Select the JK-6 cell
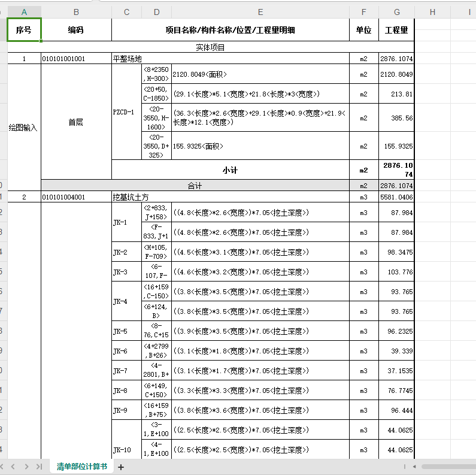 click(126, 351)
